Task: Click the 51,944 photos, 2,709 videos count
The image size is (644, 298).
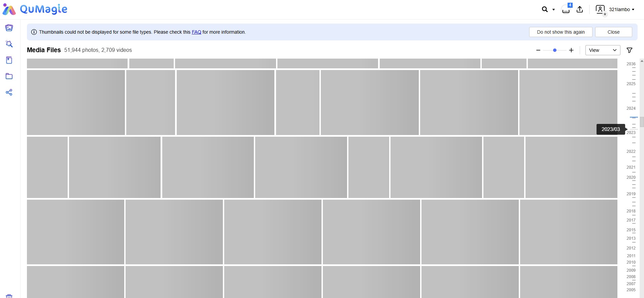Action: (98, 50)
